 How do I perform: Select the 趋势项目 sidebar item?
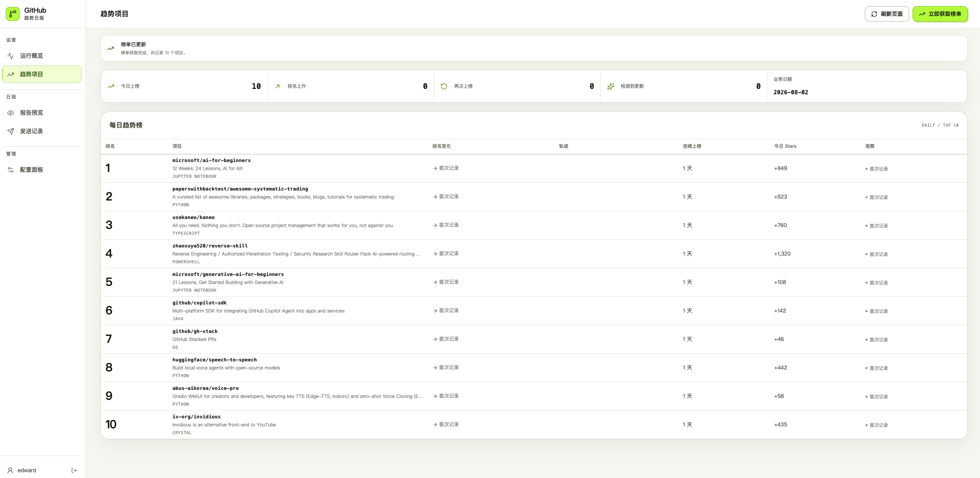42,74
